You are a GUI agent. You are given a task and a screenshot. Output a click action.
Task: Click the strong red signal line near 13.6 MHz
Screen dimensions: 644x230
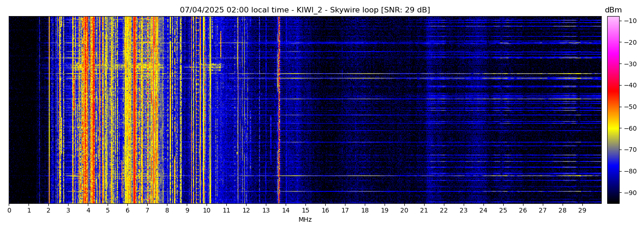(279, 110)
